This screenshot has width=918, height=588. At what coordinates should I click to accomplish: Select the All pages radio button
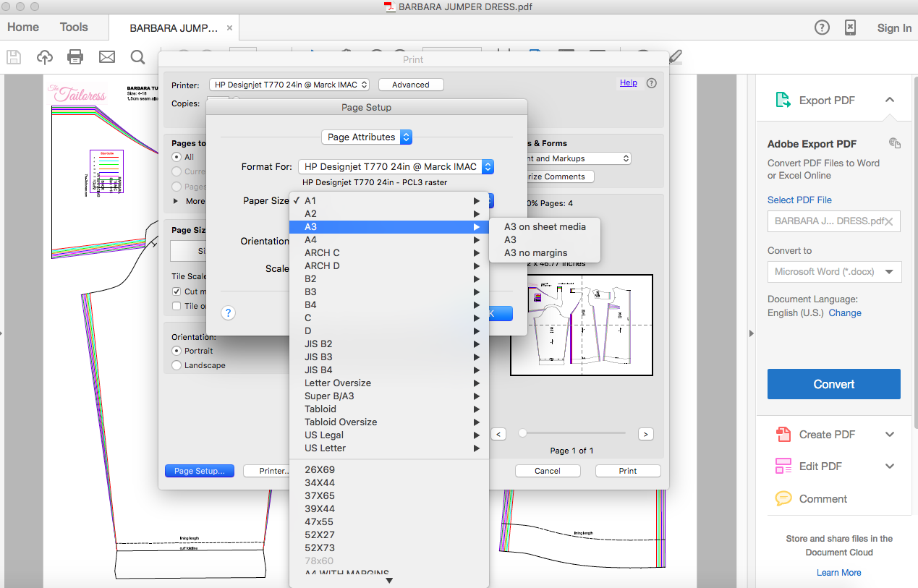tap(177, 157)
